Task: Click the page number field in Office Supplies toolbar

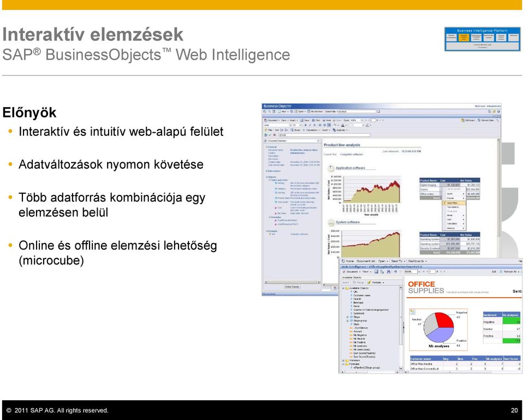Action: click(431, 272)
